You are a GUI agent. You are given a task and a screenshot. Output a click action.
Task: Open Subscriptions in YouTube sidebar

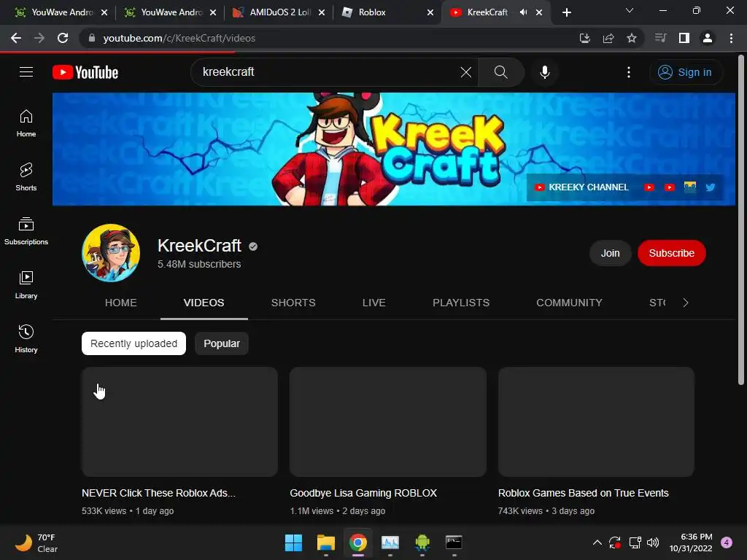tap(26, 231)
